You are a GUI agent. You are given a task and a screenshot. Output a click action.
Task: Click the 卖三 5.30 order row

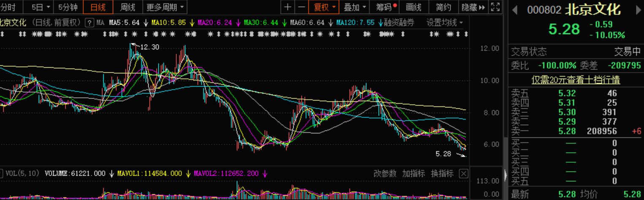(576, 112)
